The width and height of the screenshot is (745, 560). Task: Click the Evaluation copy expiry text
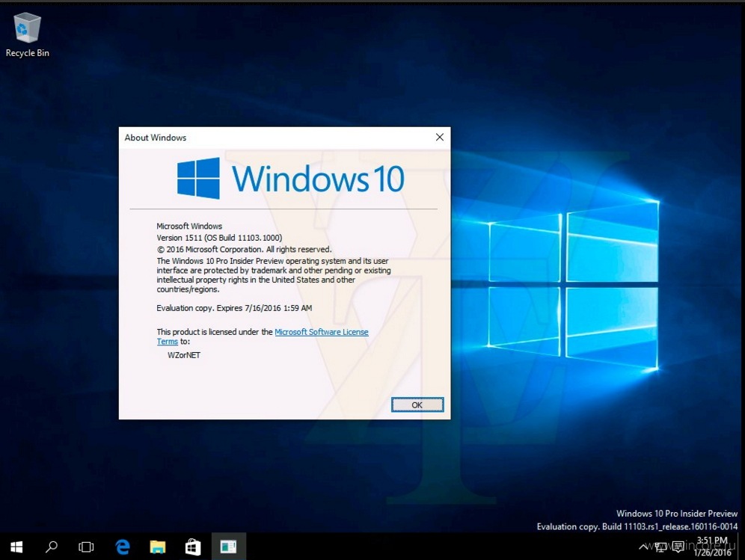(x=234, y=308)
